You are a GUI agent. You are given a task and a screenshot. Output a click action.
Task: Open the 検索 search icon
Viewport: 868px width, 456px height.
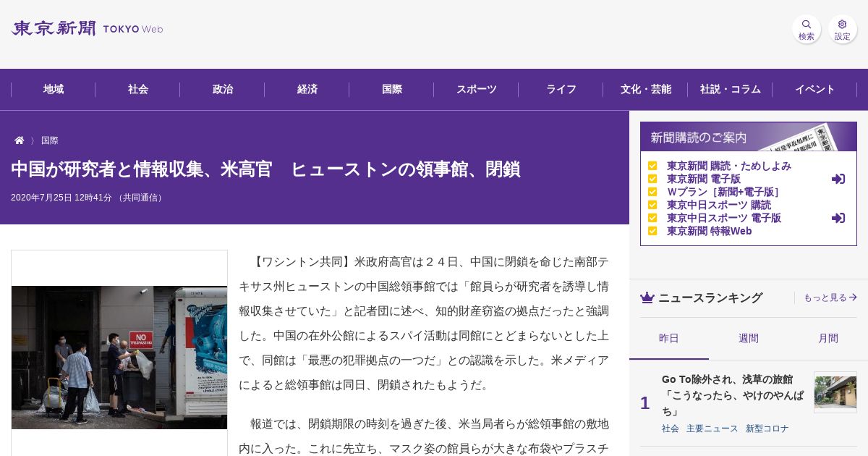pyautogui.click(x=807, y=29)
